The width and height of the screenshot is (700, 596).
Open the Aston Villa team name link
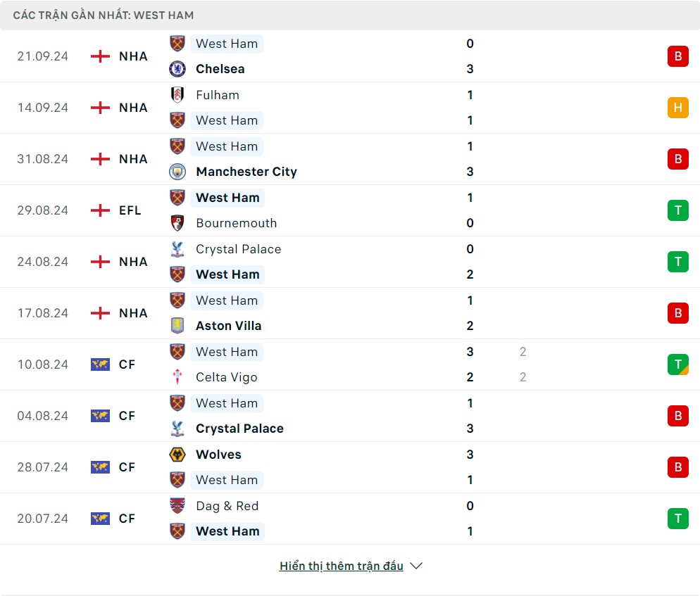228,326
